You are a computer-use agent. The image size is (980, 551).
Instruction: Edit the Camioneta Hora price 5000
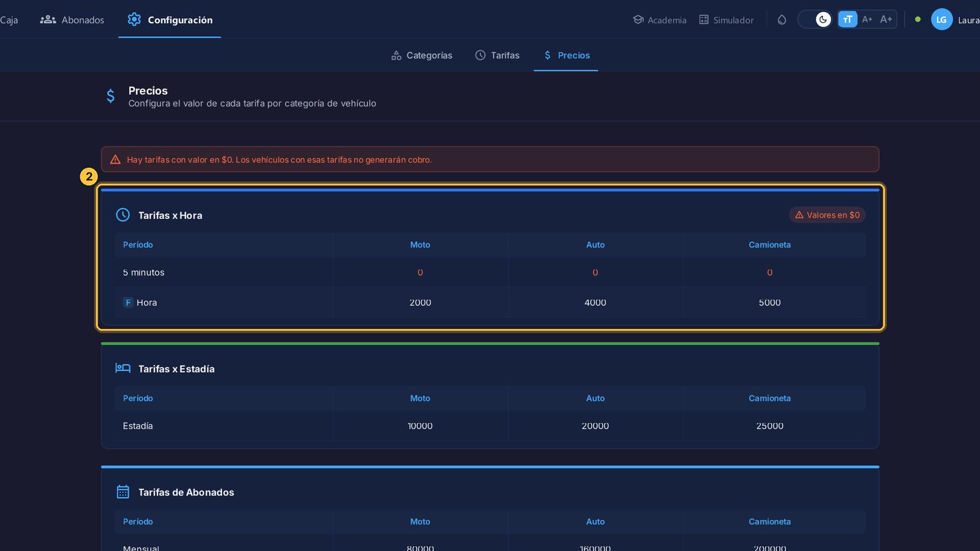click(770, 302)
